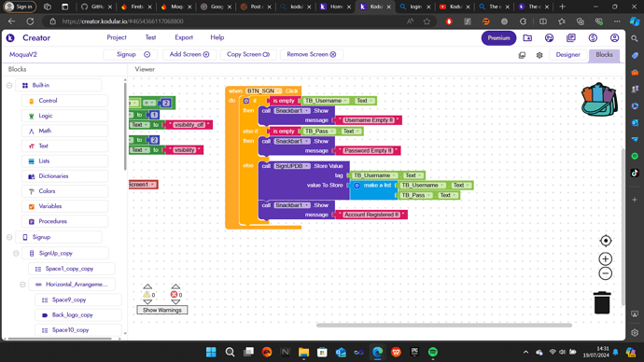Collapse the SignUp_copy tree node
Viewport: 644px width, 362px height.
coord(16,253)
